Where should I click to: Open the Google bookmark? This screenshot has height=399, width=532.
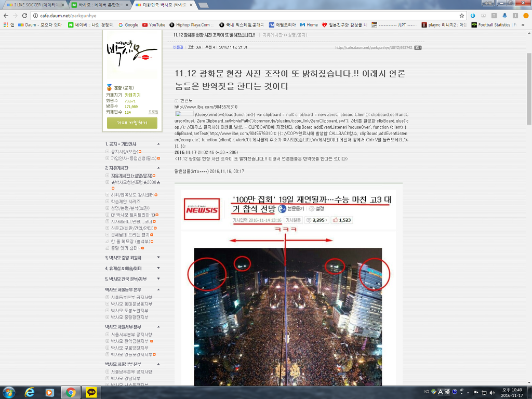click(128, 25)
